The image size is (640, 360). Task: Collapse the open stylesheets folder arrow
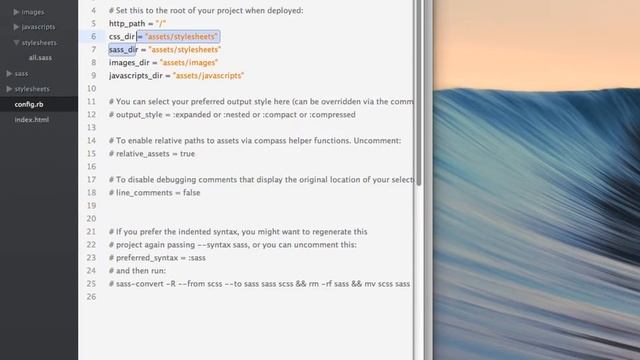[x=16, y=42]
